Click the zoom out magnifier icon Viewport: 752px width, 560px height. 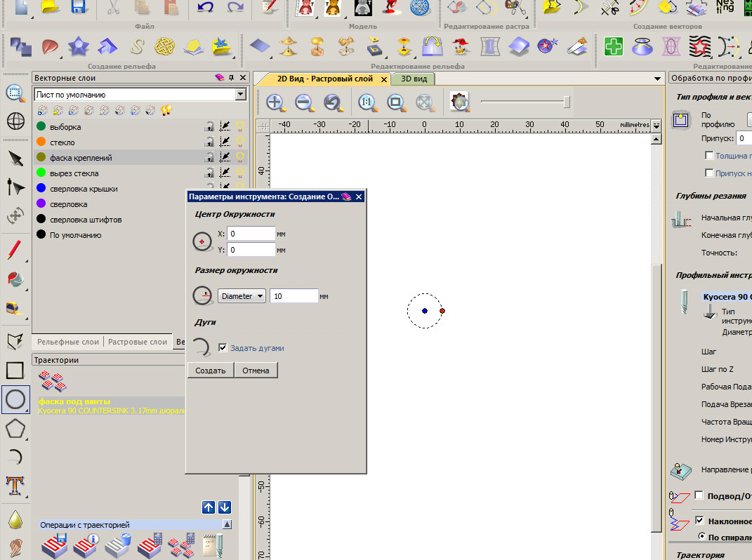(305, 102)
